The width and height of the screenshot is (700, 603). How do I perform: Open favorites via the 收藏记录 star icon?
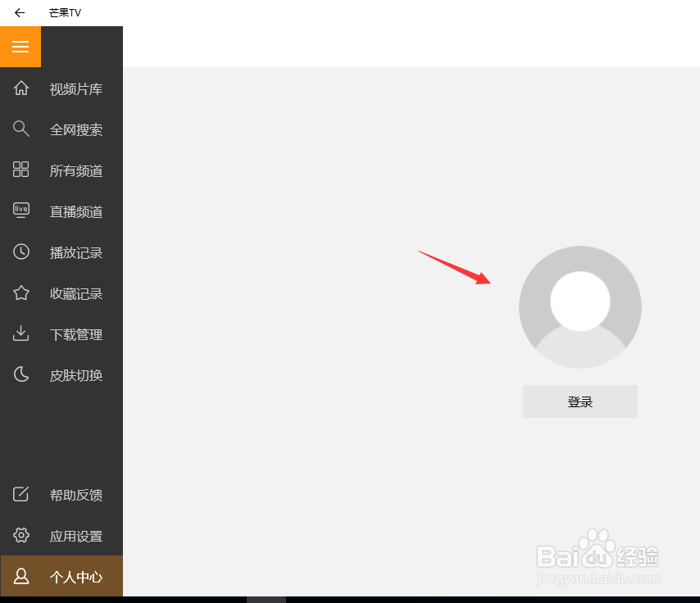coord(20,292)
